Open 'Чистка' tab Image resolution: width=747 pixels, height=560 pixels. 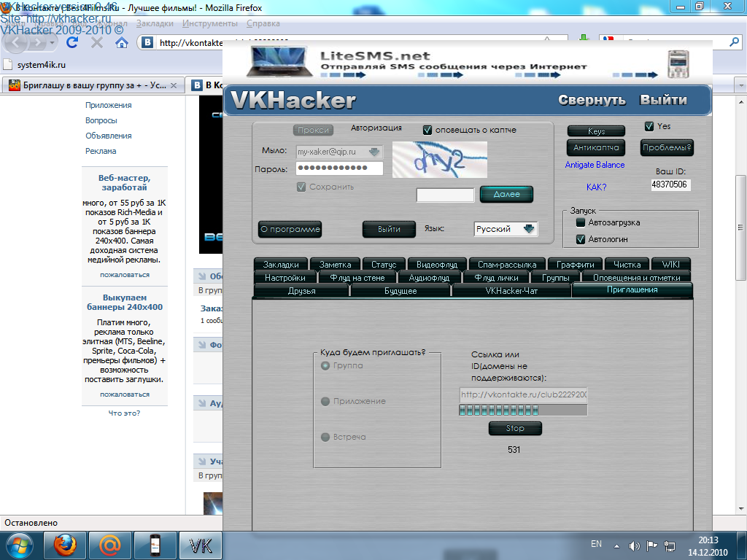pyautogui.click(x=627, y=264)
